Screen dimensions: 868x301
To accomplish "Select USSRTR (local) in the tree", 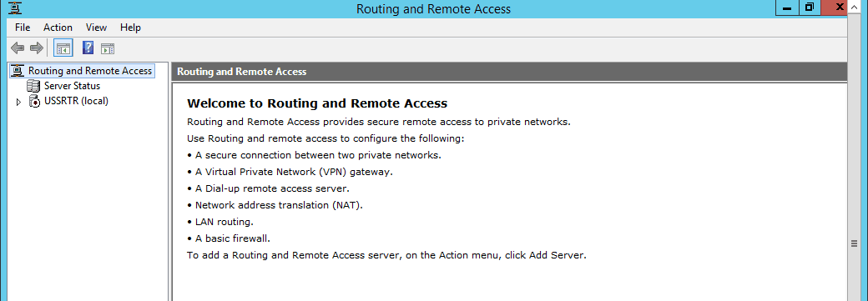I will pos(77,101).
